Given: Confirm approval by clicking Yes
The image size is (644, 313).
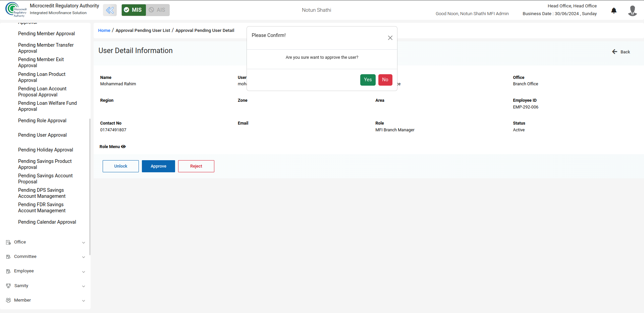Looking at the screenshot, I should [368, 80].
